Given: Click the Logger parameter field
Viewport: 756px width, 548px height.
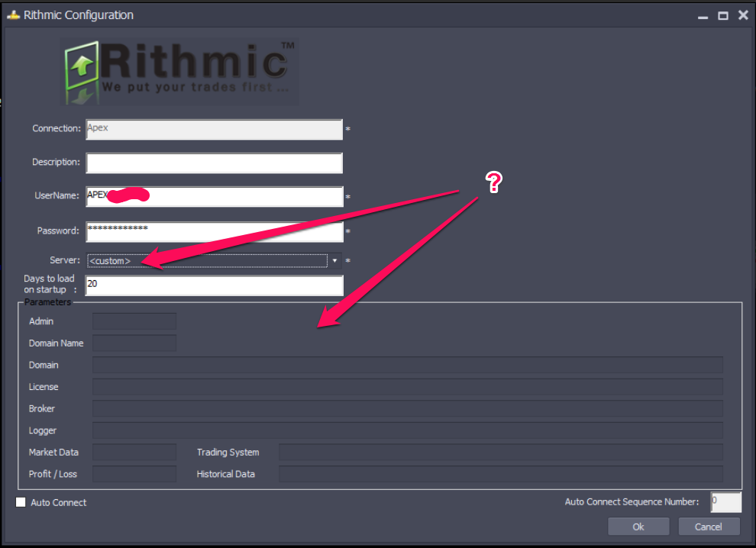Looking at the screenshot, I should 408,430.
